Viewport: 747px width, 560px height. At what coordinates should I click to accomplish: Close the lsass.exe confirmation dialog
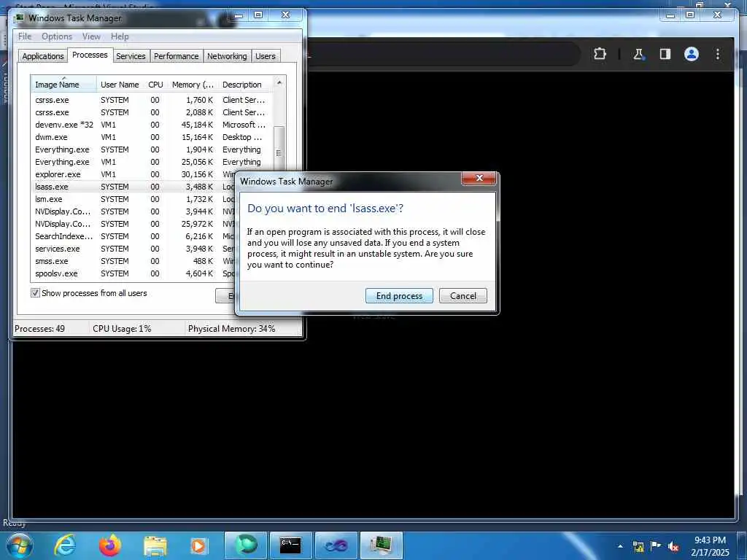[479, 178]
